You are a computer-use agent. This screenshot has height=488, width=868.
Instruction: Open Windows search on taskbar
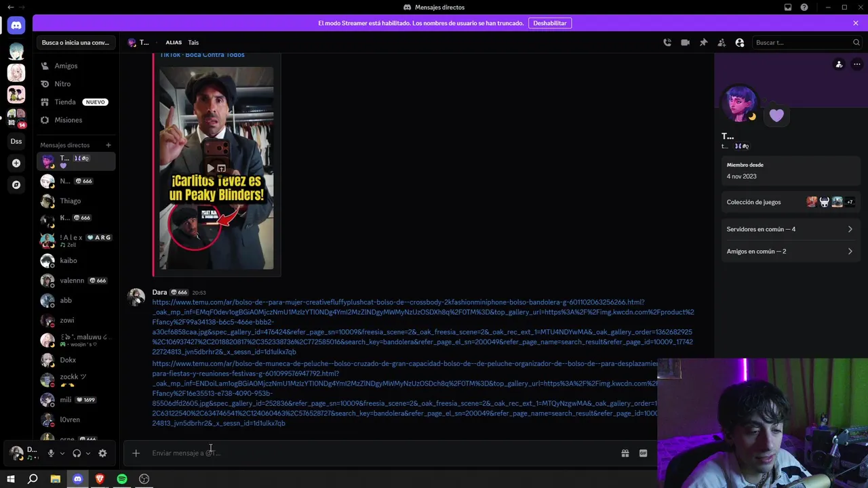pos(33,479)
